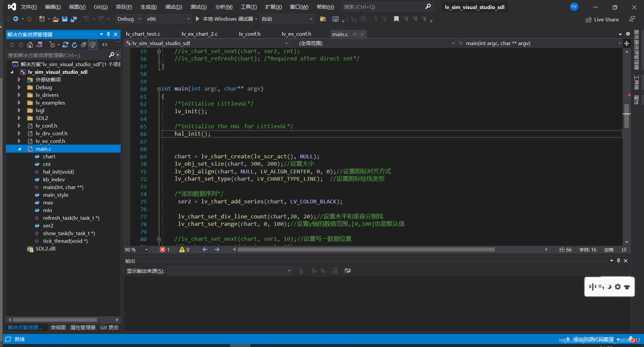
Task: Collapse the main.c tree node
Action: pyautogui.click(x=19, y=149)
